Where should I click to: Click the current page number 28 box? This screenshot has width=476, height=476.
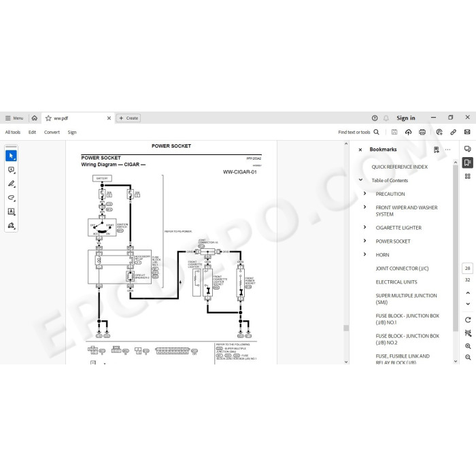point(468,269)
